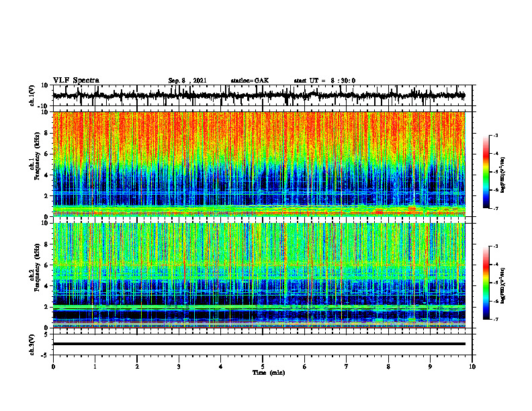Click time axis tick label "10"
The height and width of the screenshot is (411, 532).
point(472,367)
